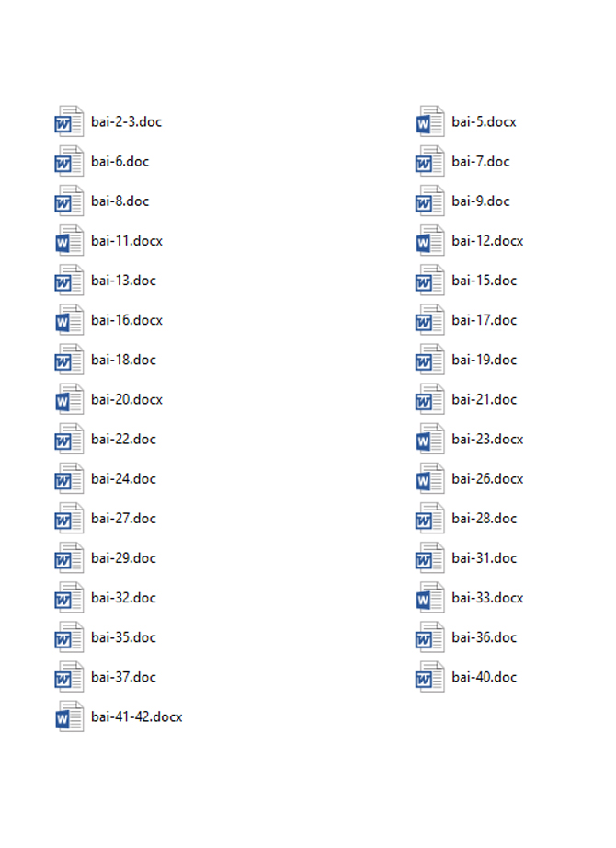Screen dimensions: 616x848
Task: Select the bai-2-3.doc Word file icon
Action: (69, 121)
